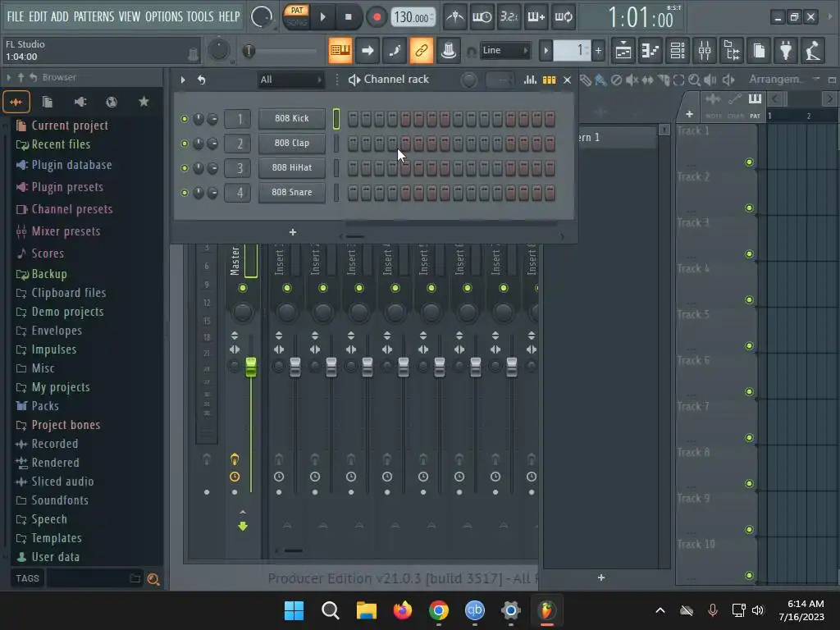Open browser favorites star tab
The image size is (840, 630).
point(144,102)
